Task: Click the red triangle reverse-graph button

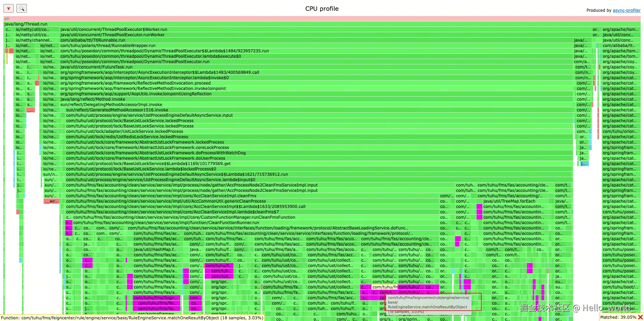Action: [8, 8]
